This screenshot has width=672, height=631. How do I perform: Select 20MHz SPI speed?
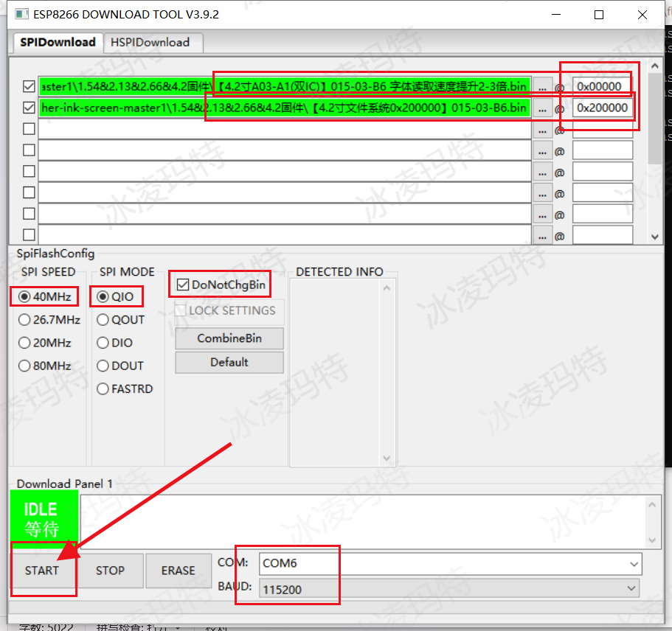[45, 343]
